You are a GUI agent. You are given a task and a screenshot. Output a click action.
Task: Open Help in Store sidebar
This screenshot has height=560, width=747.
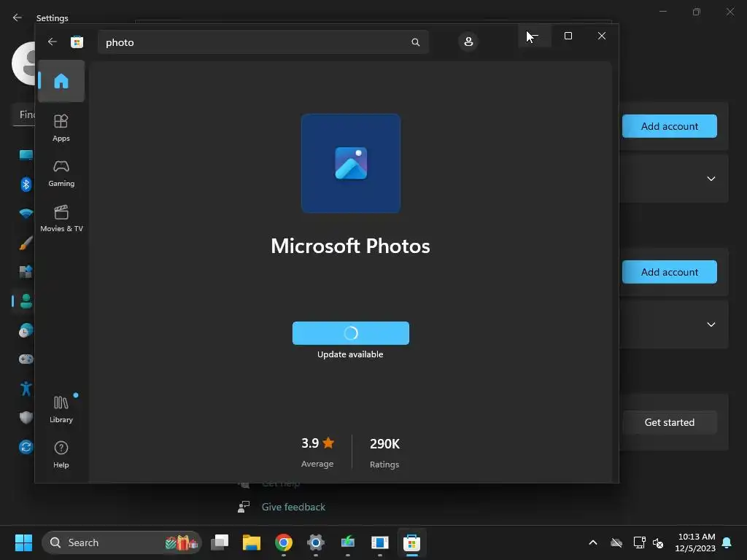[x=61, y=454]
